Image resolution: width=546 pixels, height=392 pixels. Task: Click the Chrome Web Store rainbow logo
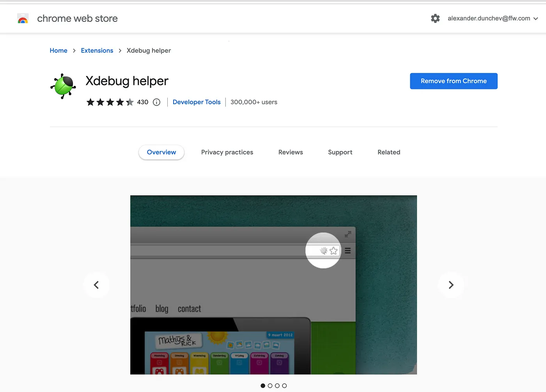click(x=23, y=18)
